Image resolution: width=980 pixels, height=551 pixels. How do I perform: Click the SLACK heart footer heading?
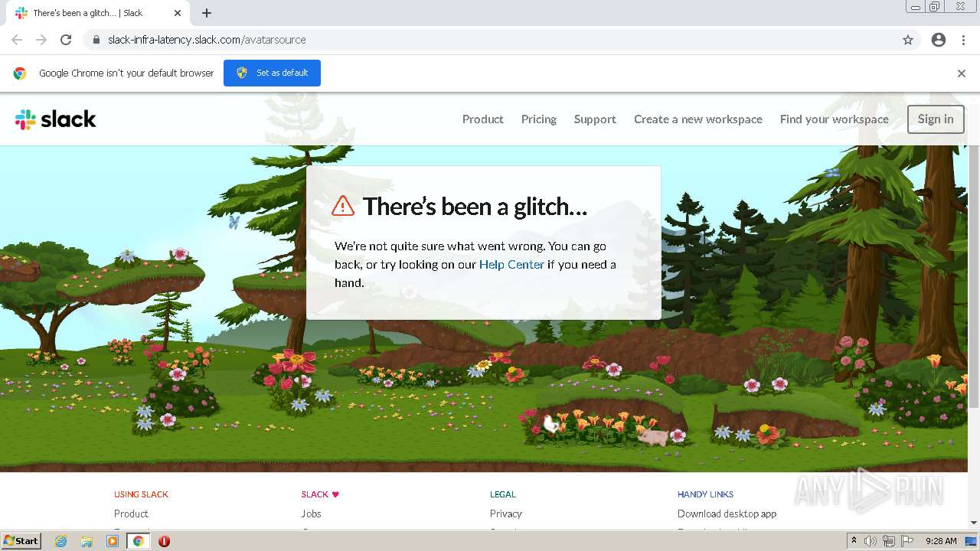coord(320,494)
